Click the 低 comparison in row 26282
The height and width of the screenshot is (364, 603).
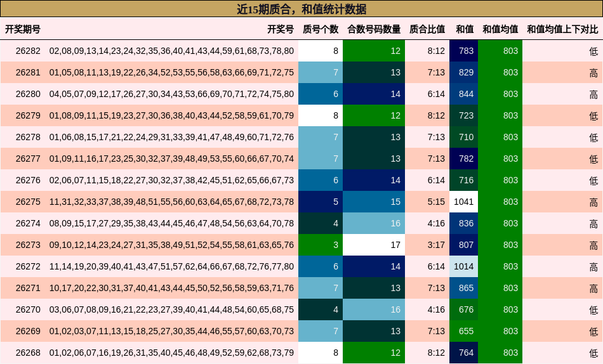click(593, 51)
